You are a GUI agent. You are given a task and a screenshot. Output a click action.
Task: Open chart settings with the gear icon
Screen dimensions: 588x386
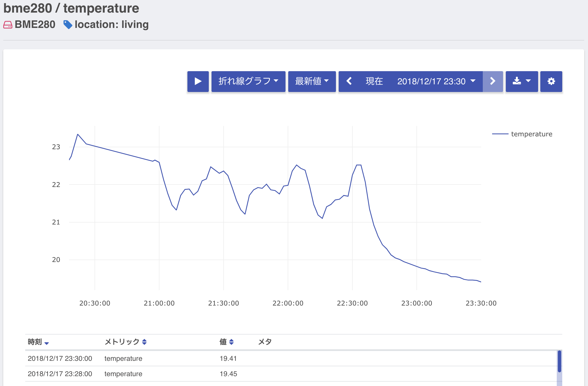[x=551, y=81]
